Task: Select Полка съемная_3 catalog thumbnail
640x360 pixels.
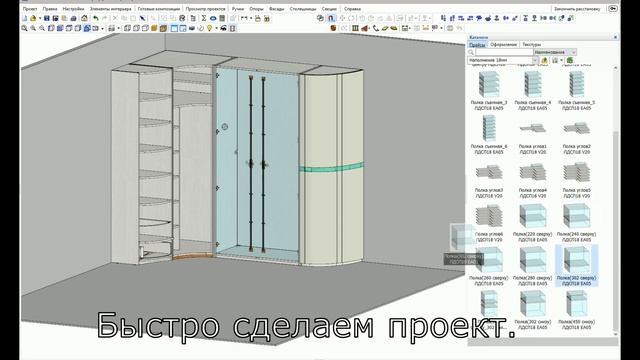Action: pos(489,84)
